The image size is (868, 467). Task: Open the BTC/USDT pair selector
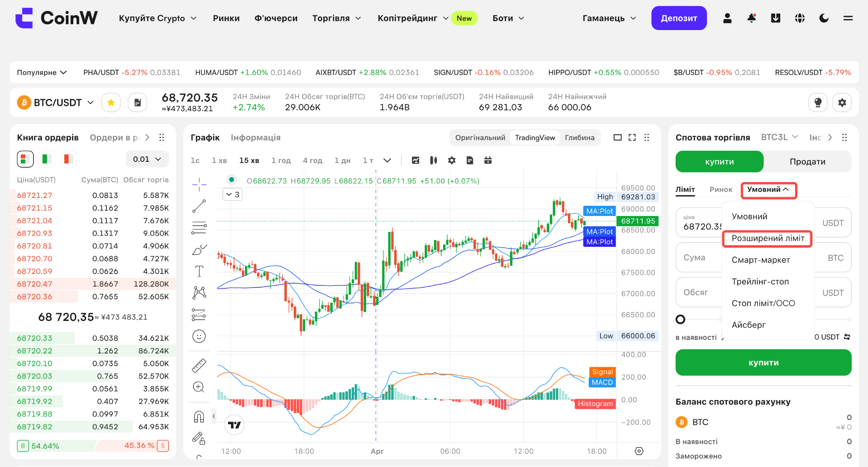pos(56,102)
